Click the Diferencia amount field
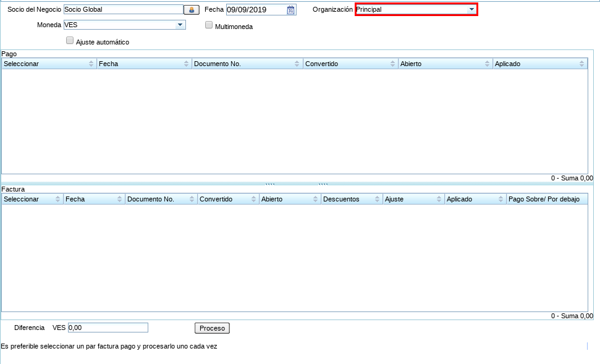 (108, 328)
